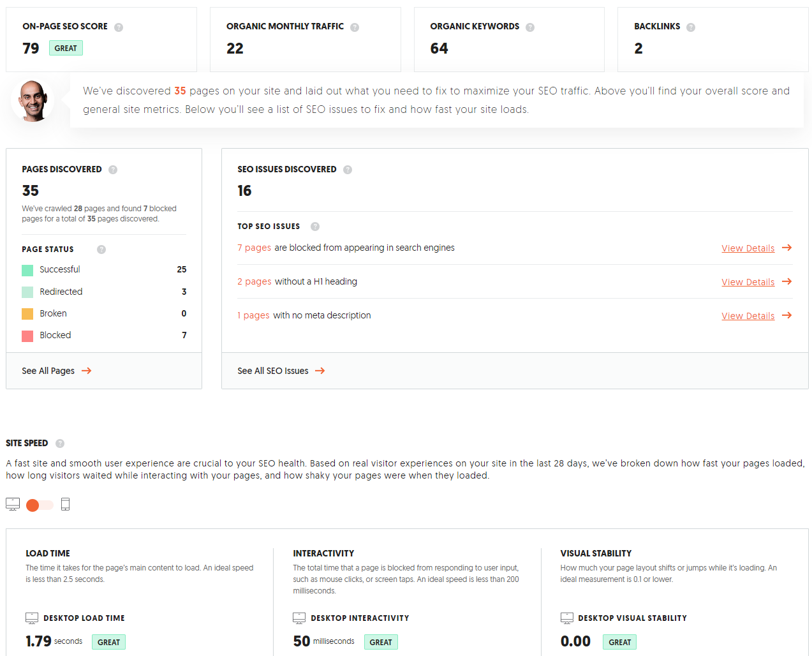Viewport: 812px width, 656px height.
Task: Click the green Successful status swatch
Action: pyautogui.click(x=27, y=271)
